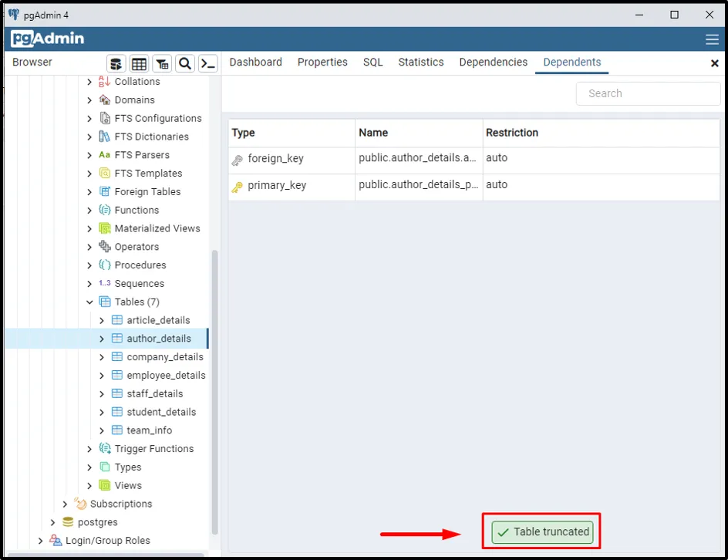
Task: Click the Filtered Rows icon in Browser toolbar
Action: (162, 63)
